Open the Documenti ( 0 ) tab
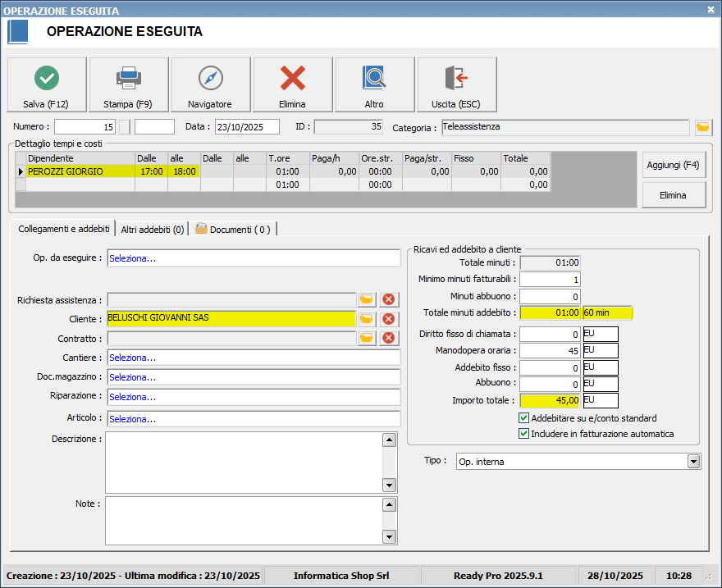The image size is (722, 588). pyautogui.click(x=234, y=230)
